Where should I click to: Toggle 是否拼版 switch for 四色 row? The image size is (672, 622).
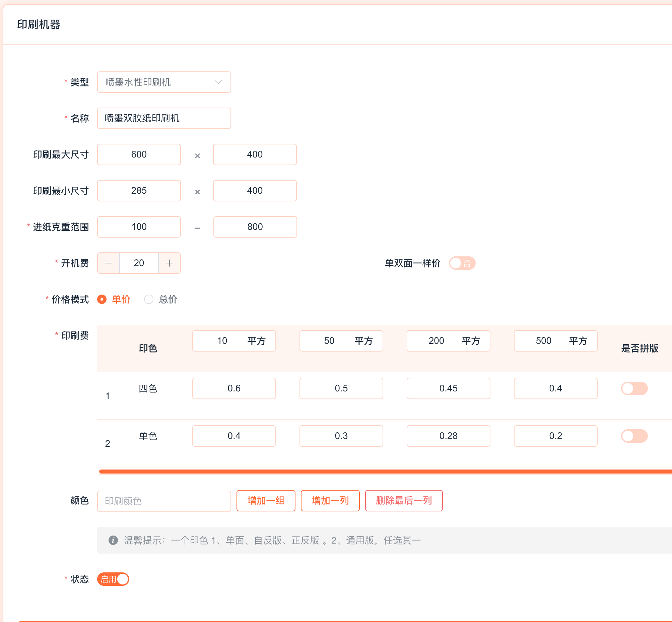pos(634,388)
